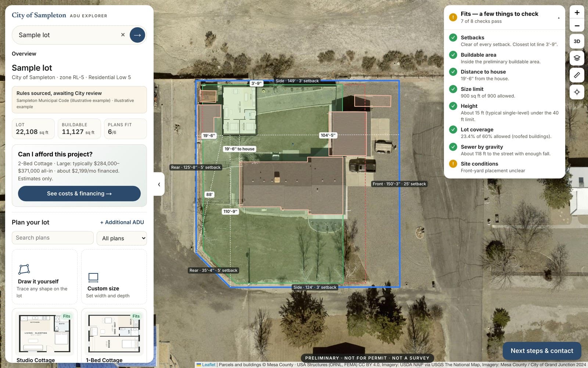Click the ADU floor plan on map
The width and height of the screenshot is (588, 368).
(x=240, y=110)
